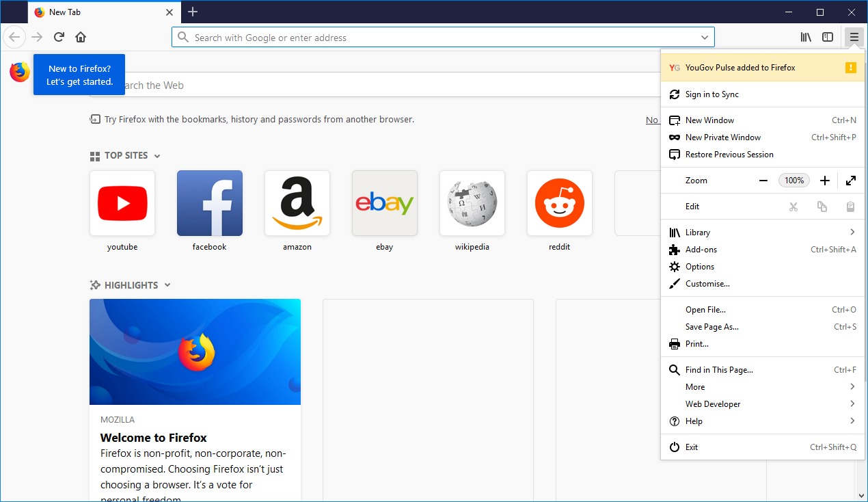The height and width of the screenshot is (502, 868).
Task: Open the Library toolbar icon
Action: point(806,37)
